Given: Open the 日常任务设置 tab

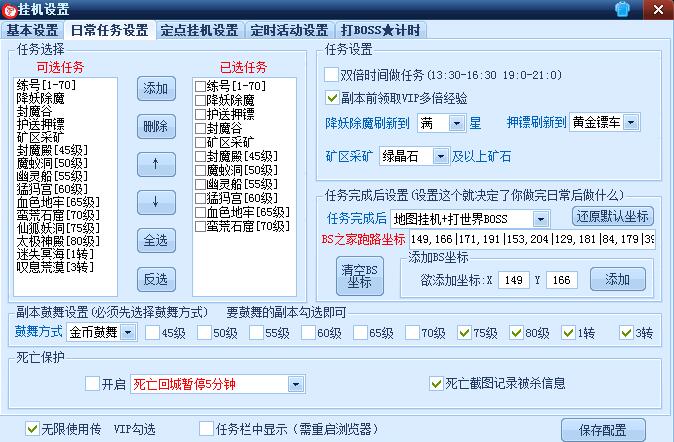Looking at the screenshot, I should coord(110,30).
